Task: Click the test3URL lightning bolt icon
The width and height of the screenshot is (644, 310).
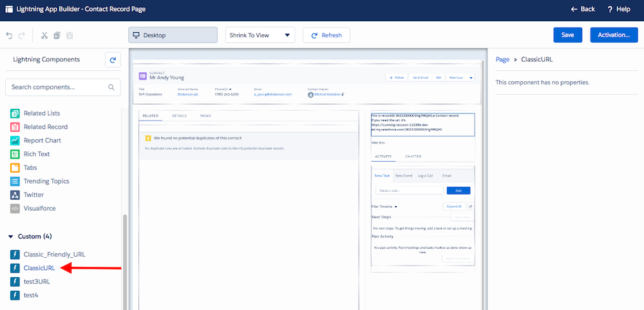Action: 15,282
